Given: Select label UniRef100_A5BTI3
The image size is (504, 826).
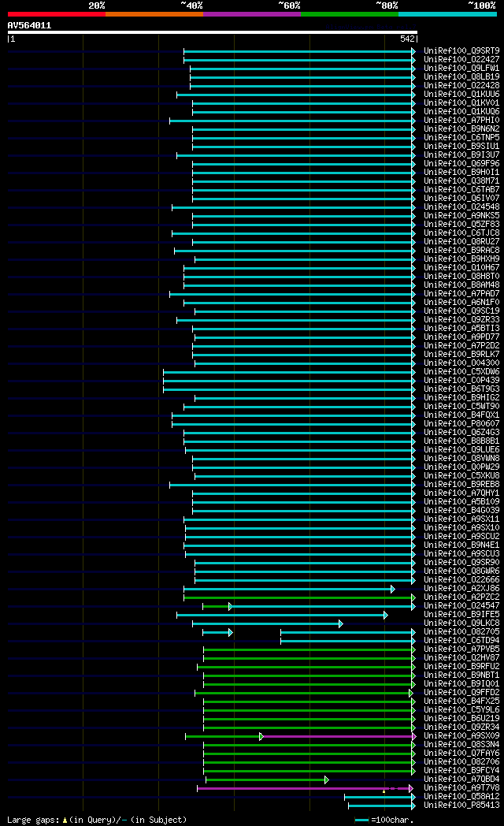Looking at the screenshot, I should 461,328.
